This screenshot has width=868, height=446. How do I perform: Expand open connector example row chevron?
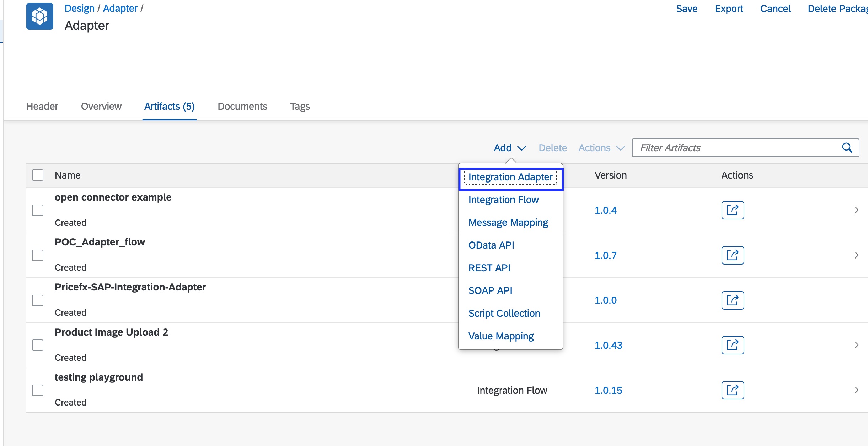tap(856, 210)
